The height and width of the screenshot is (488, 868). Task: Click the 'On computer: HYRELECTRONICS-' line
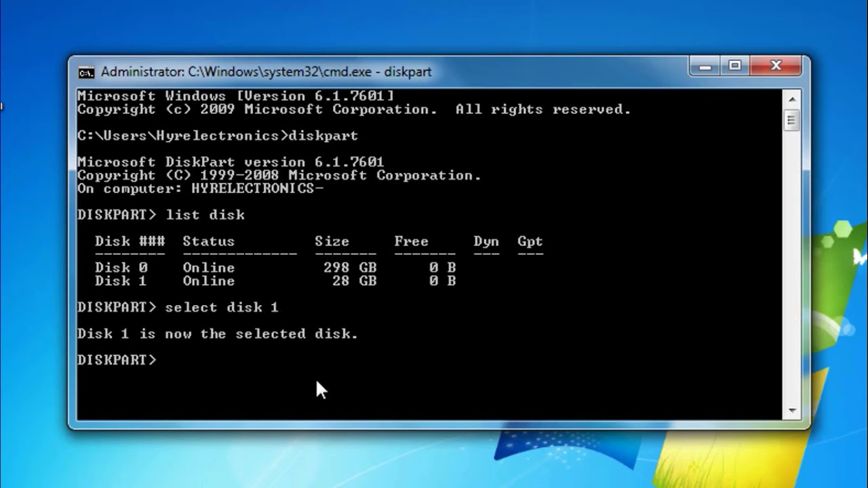pyautogui.click(x=201, y=188)
